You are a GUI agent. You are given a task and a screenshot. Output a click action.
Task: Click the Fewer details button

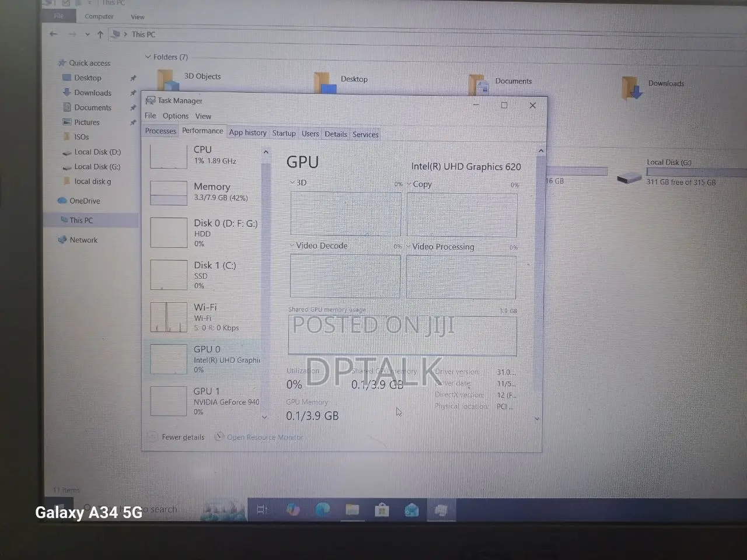coord(176,437)
